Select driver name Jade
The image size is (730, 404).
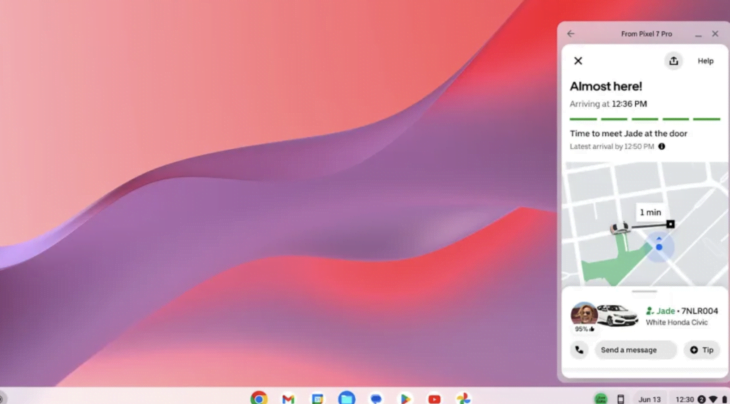click(x=666, y=311)
